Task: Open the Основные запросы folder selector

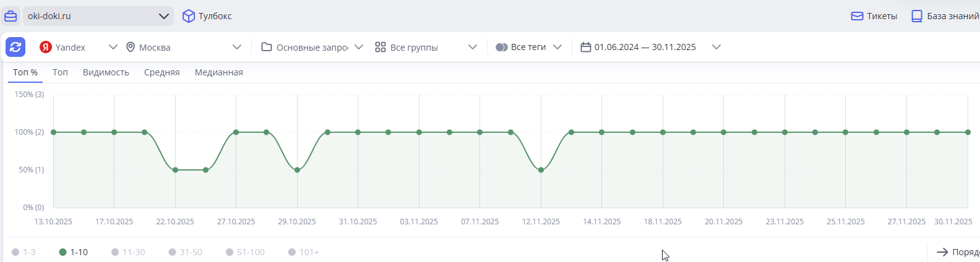Action: tap(312, 47)
